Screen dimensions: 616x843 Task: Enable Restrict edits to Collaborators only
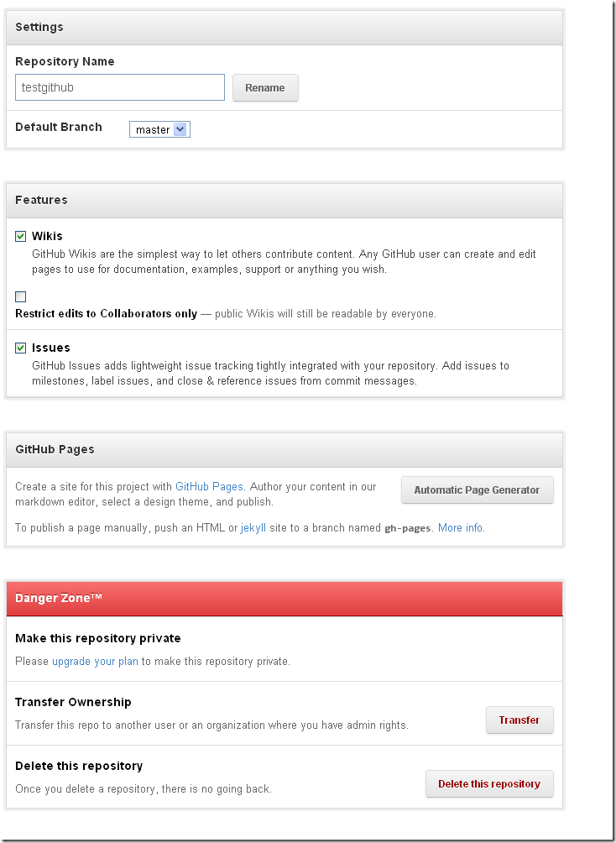pyautogui.click(x=20, y=296)
